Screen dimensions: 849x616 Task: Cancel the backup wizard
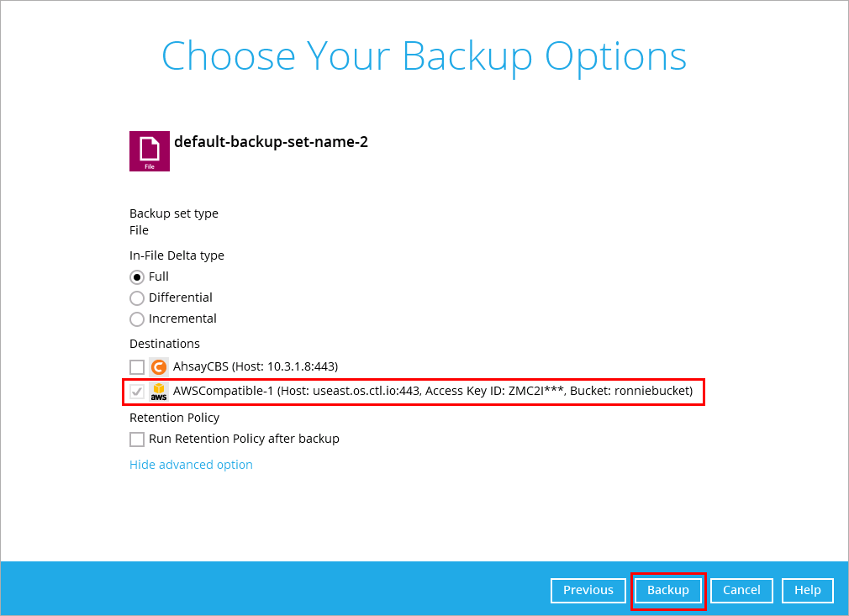741,590
